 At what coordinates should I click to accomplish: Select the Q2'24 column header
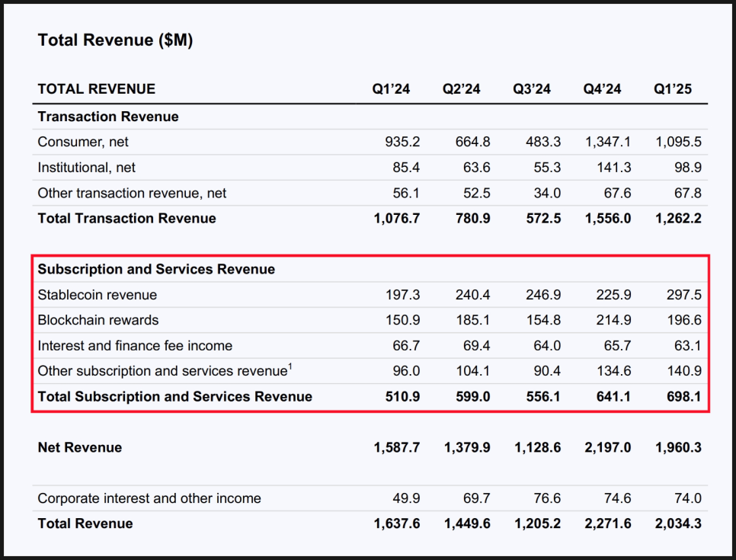(462, 89)
